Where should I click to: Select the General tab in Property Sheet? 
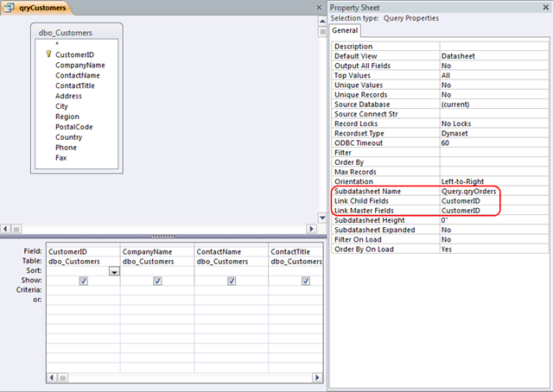345,30
